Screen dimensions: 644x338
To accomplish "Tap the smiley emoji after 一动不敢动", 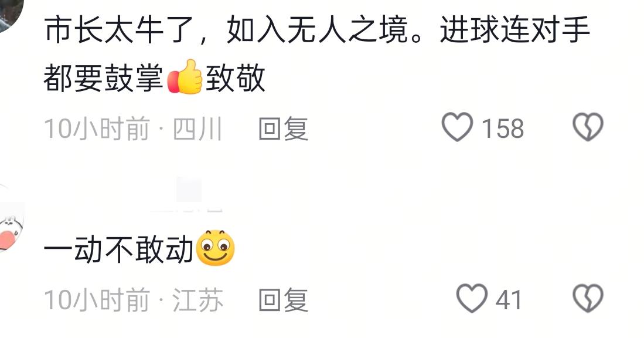I will click(x=216, y=248).
